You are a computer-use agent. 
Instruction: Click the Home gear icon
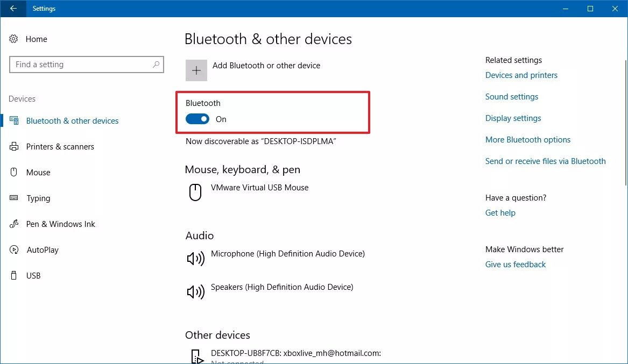pyautogui.click(x=14, y=39)
